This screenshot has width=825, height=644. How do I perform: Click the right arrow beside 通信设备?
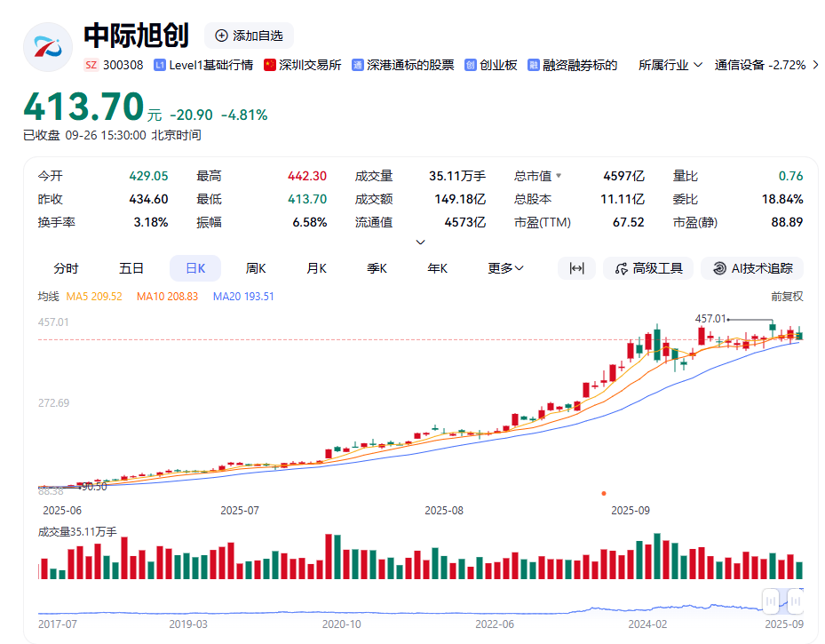[x=815, y=65]
